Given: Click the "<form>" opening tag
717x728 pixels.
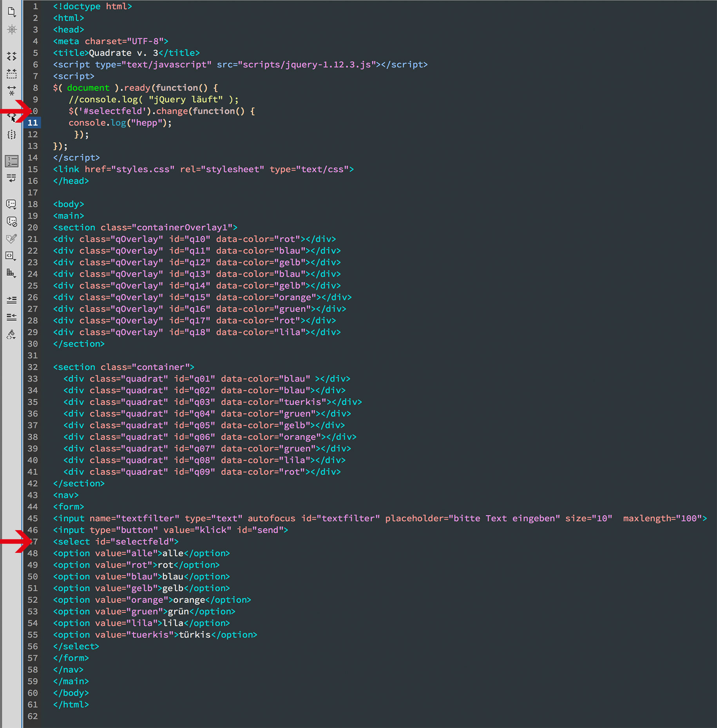Looking at the screenshot, I should 69,507.
